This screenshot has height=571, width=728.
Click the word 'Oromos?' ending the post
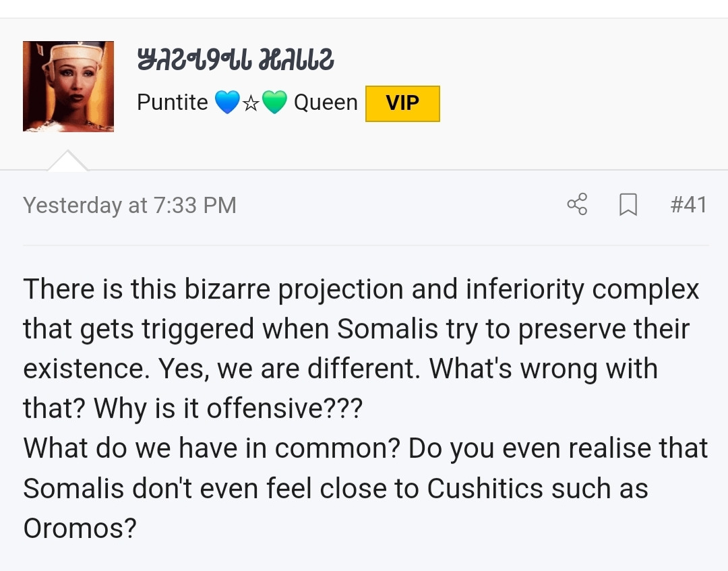click(x=80, y=529)
